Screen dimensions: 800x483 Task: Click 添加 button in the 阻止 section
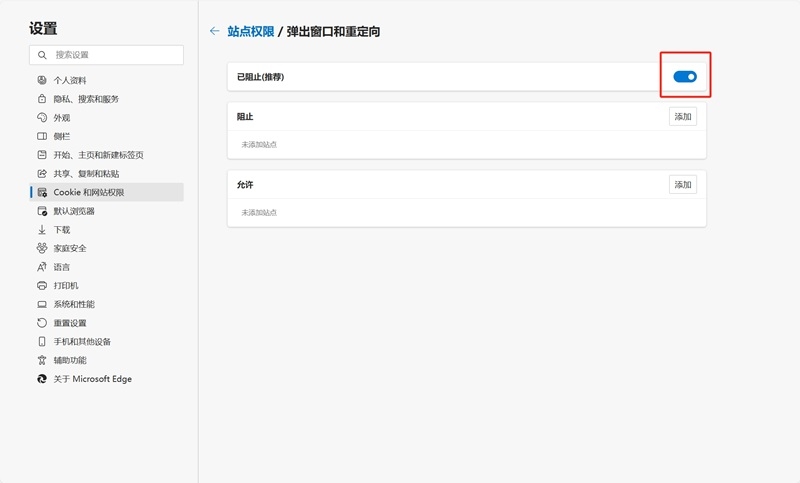click(683, 116)
